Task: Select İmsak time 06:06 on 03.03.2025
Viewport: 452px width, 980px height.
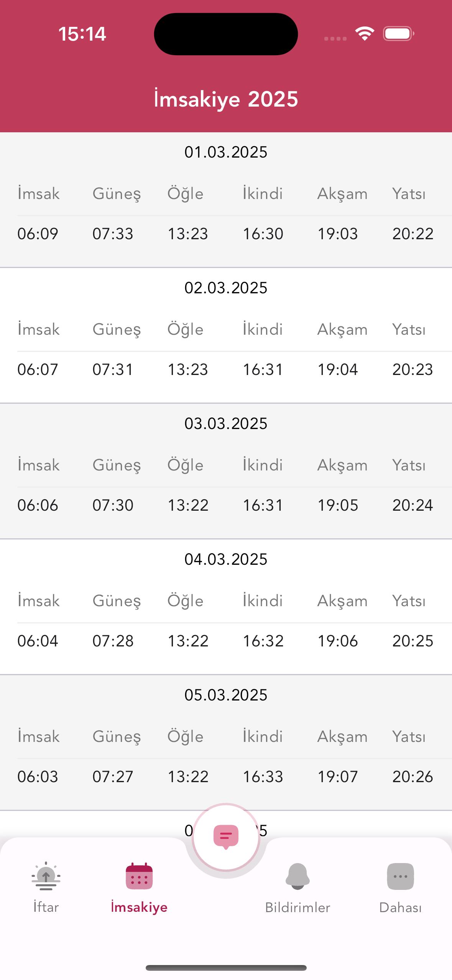Action: click(x=38, y=505)
